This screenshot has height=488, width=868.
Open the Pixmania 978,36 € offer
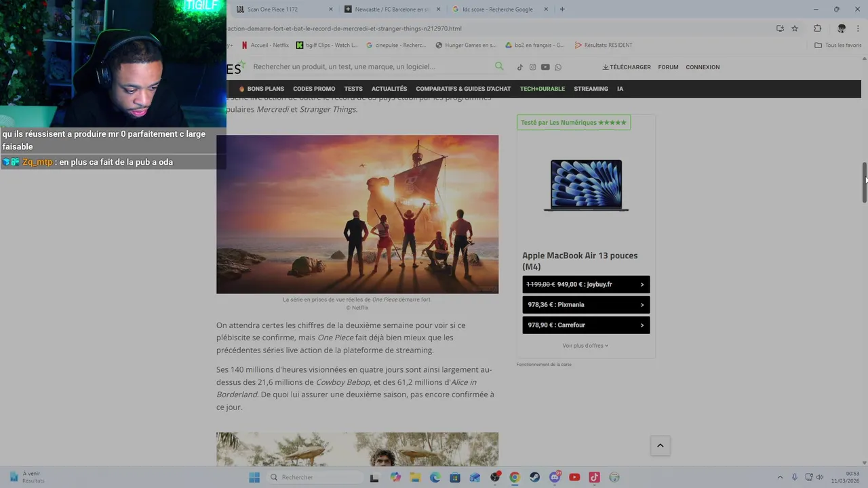586,305
